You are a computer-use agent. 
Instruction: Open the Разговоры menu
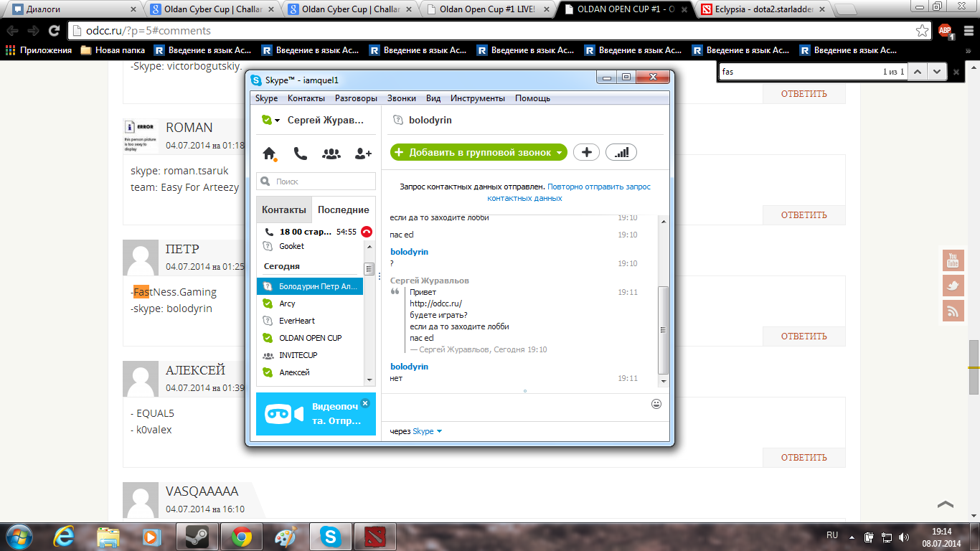tap(356, 98)
